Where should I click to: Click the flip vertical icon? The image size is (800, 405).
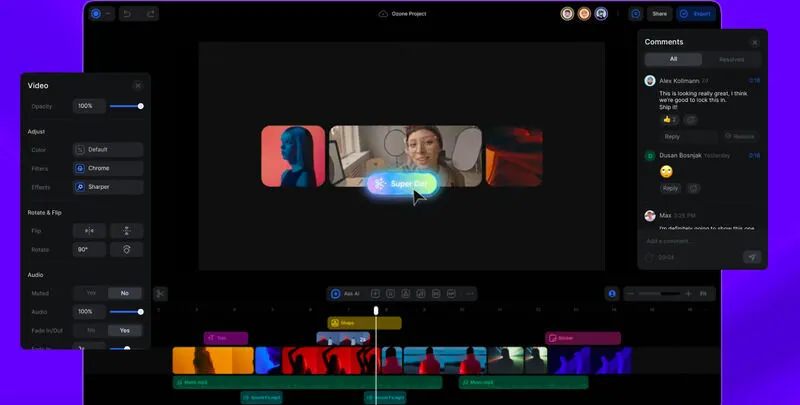[127, 231]
